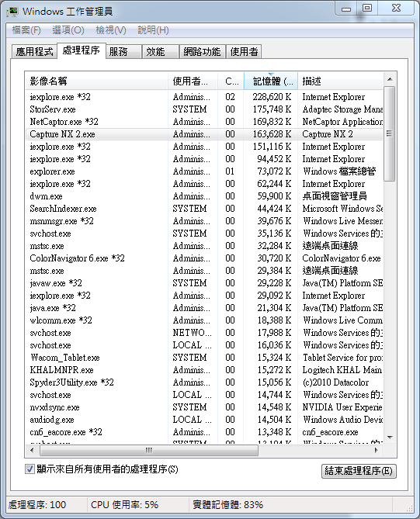
Task: Sort by 影像名稱 column header
Action: [x=97, y=81]
